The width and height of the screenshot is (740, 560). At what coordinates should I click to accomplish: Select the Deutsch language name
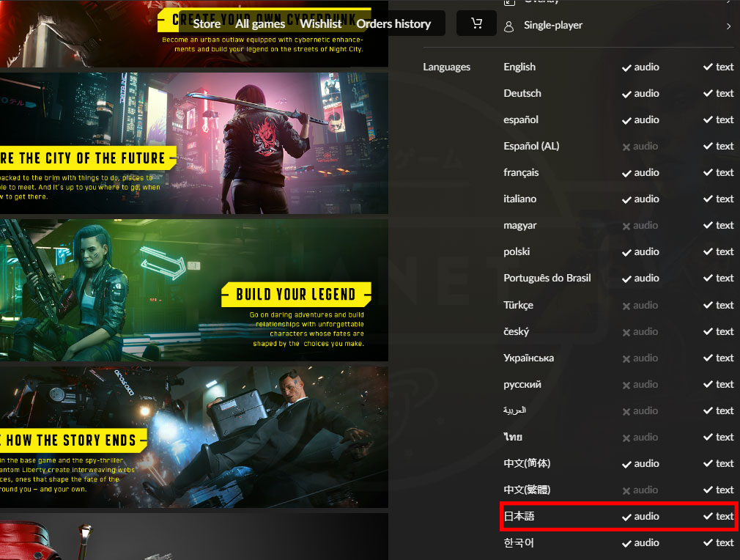[522, 94]
